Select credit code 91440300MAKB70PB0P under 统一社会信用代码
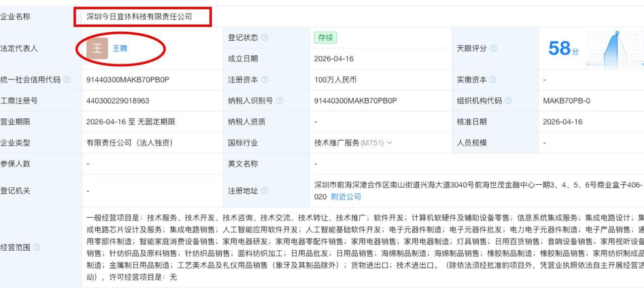This screenshot has width=644, height=298. click(x=128, y=80)
